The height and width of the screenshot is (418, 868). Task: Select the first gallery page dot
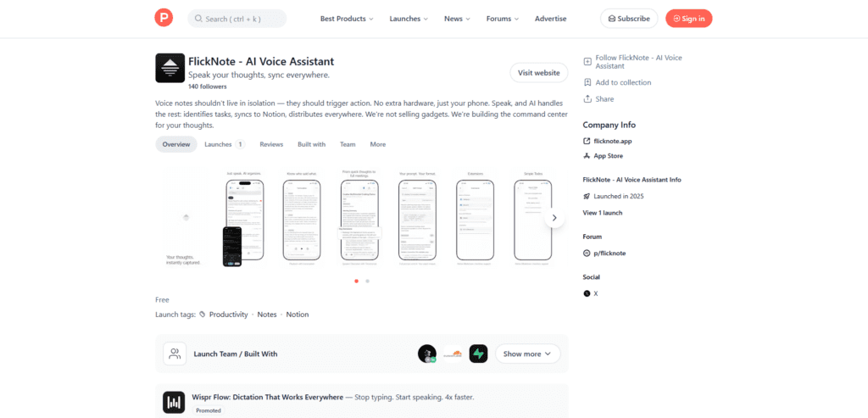click(x=357, y=281)
